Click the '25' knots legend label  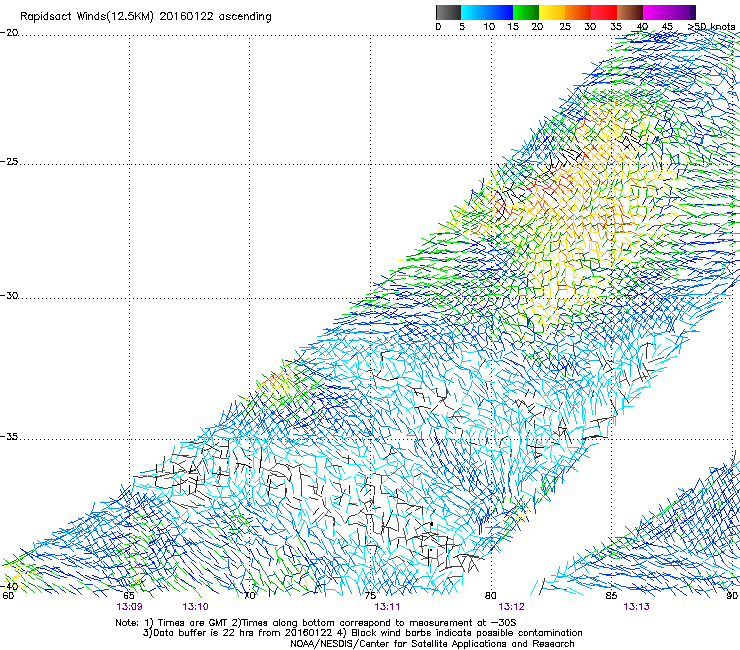565,27
